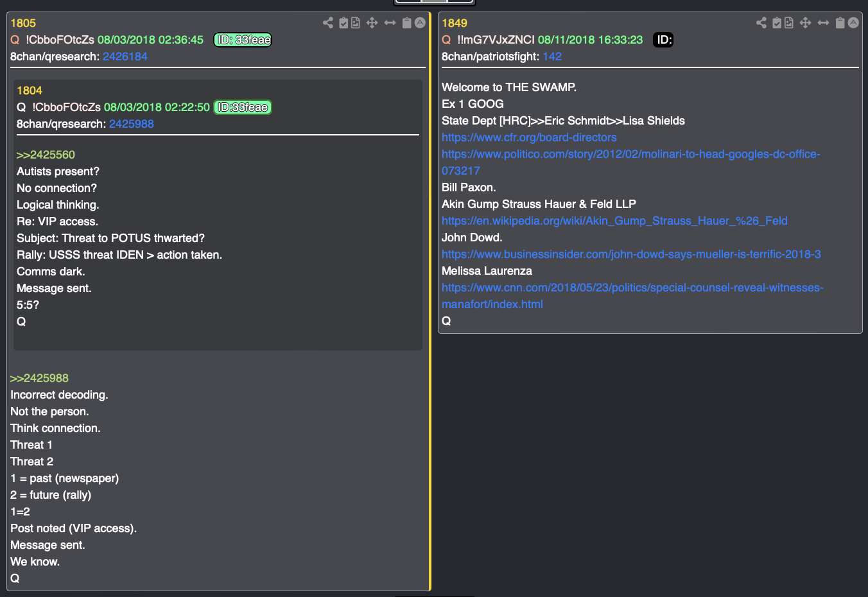Click horizontal double-arrow icon on post 1849

[823, 23]
